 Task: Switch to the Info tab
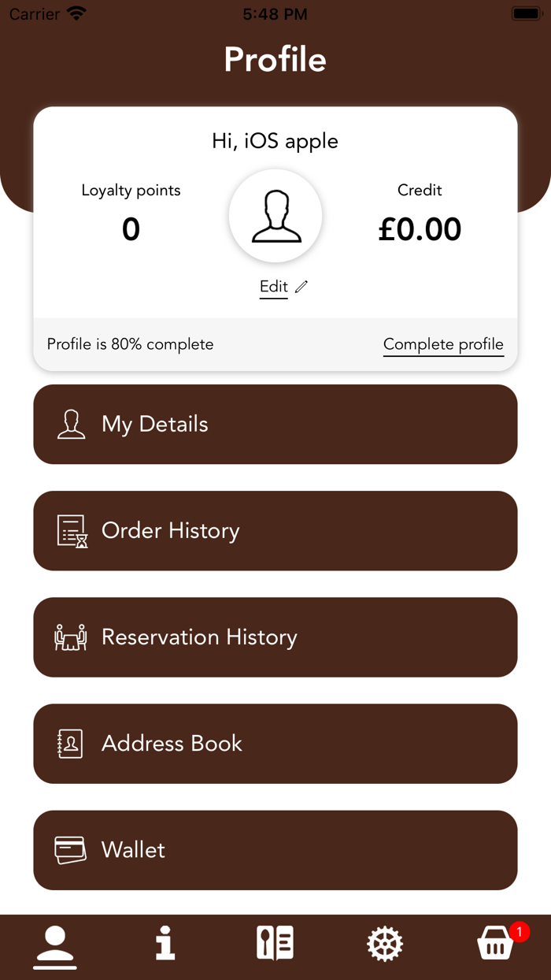(x=165, y=943)
